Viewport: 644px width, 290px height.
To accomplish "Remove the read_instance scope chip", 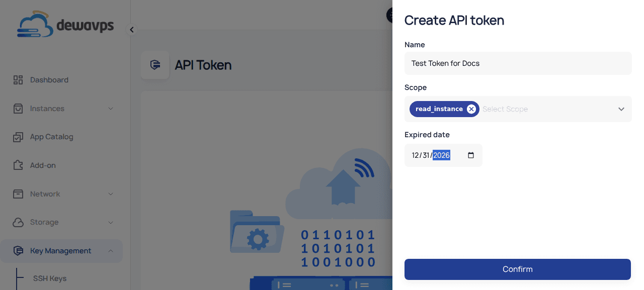I will point(471,109).
